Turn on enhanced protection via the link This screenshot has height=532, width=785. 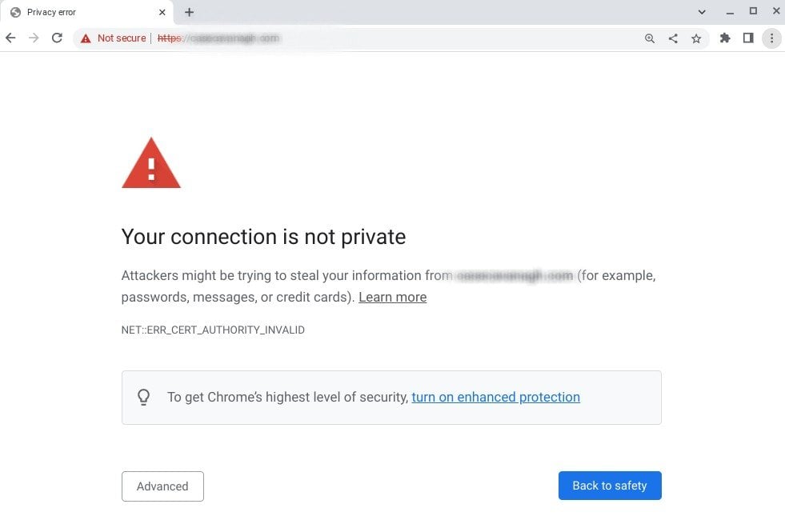point(495,397)
